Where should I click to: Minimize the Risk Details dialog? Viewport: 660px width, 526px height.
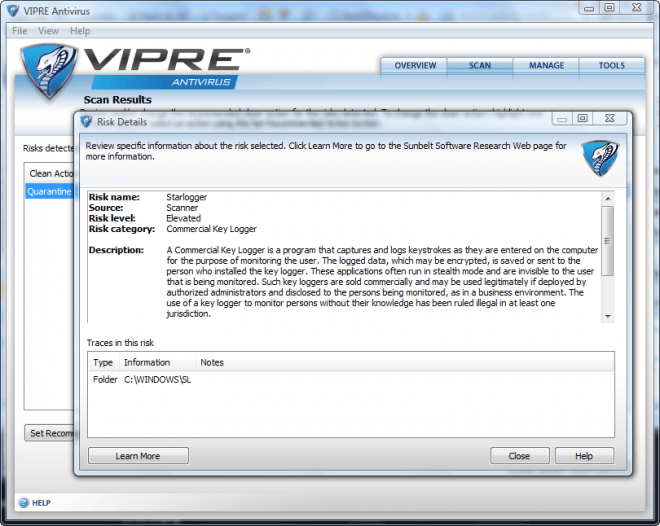coord(562,119)
